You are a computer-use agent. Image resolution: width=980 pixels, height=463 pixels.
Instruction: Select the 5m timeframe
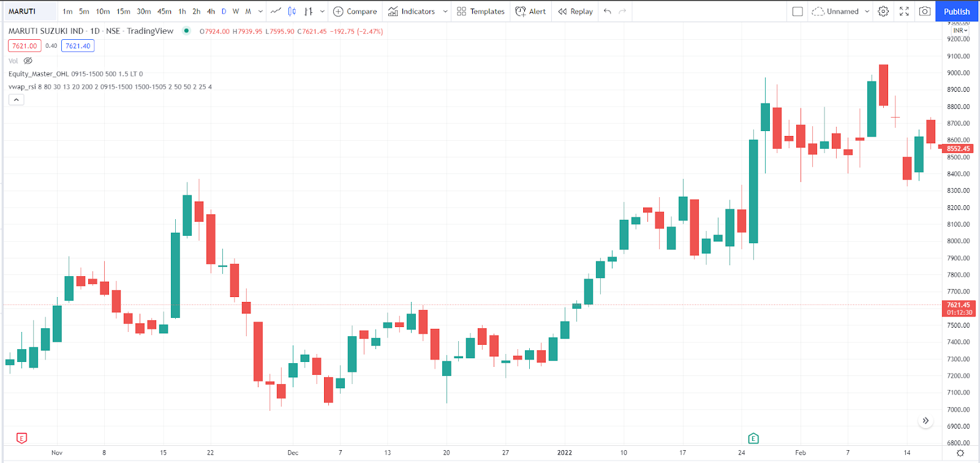84,11
